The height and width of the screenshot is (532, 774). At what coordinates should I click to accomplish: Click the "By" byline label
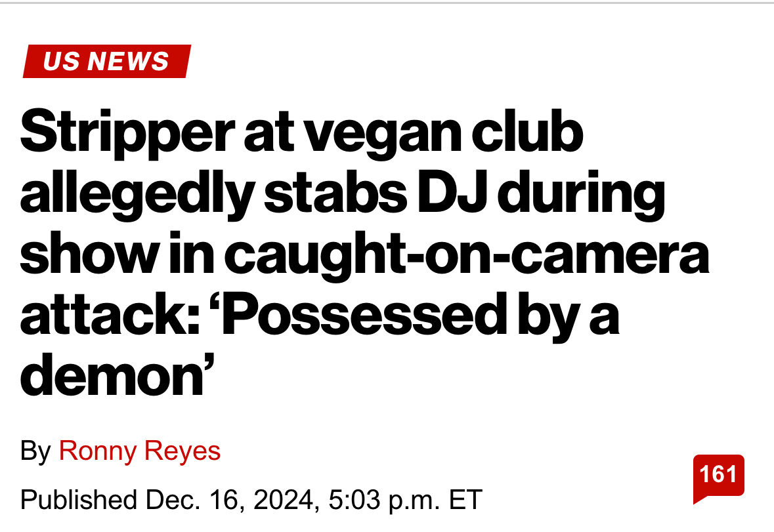tap(35, 451)
